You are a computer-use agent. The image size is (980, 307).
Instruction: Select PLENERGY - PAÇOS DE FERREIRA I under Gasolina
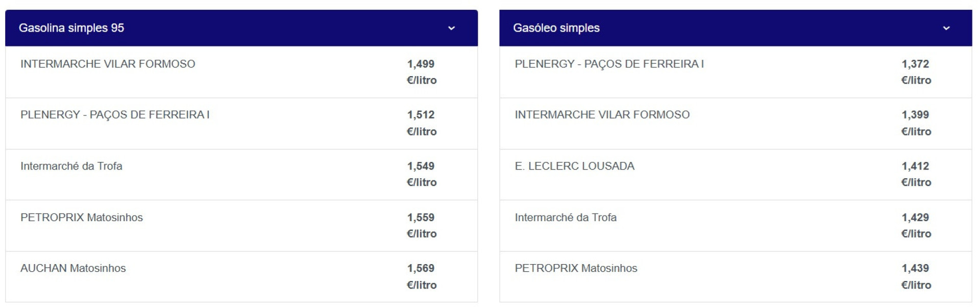tap(115, 115)
